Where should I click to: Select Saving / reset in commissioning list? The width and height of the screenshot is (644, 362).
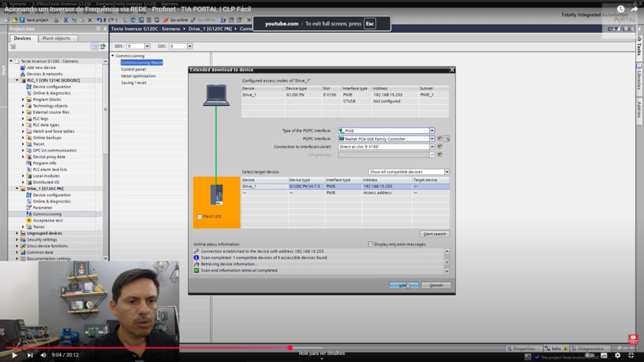[x=133, y=82]
